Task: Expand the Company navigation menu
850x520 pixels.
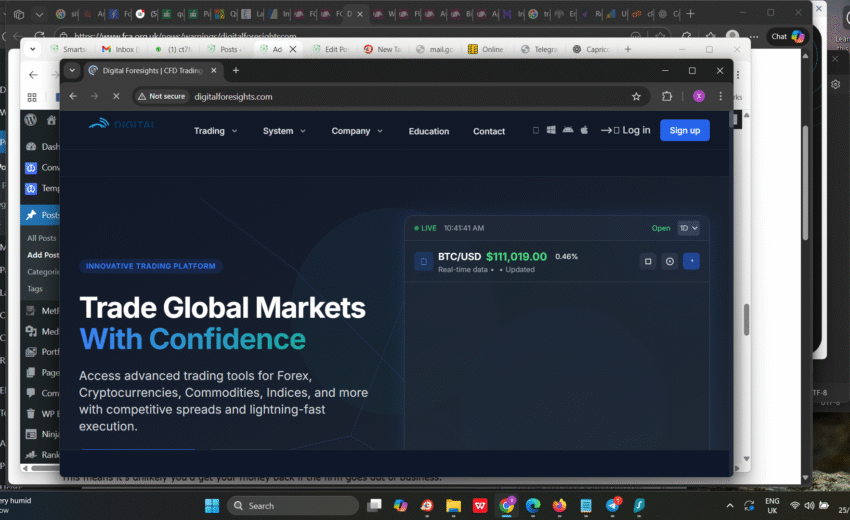Action: tap(357, 131)
